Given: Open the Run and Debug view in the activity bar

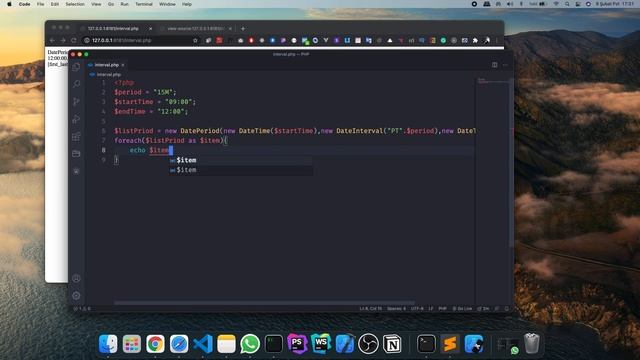Looking at the screenshot, I should pos(76,119).
